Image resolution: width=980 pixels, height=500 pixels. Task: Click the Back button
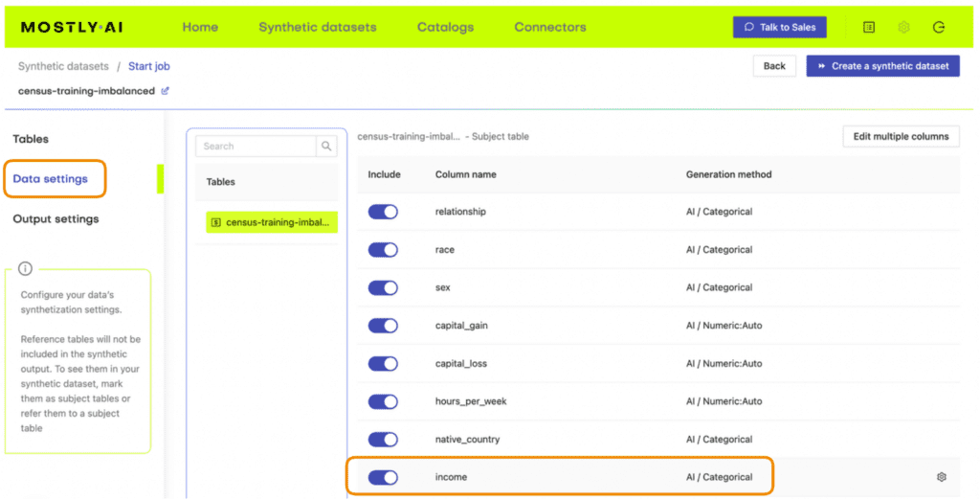pos(774,66)
